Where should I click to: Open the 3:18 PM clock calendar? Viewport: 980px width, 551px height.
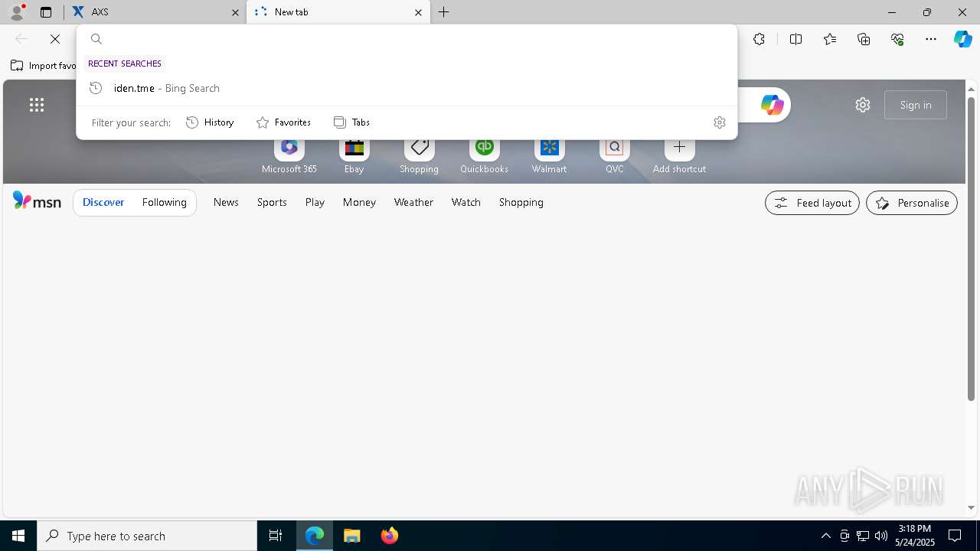(x=915, y=536)
